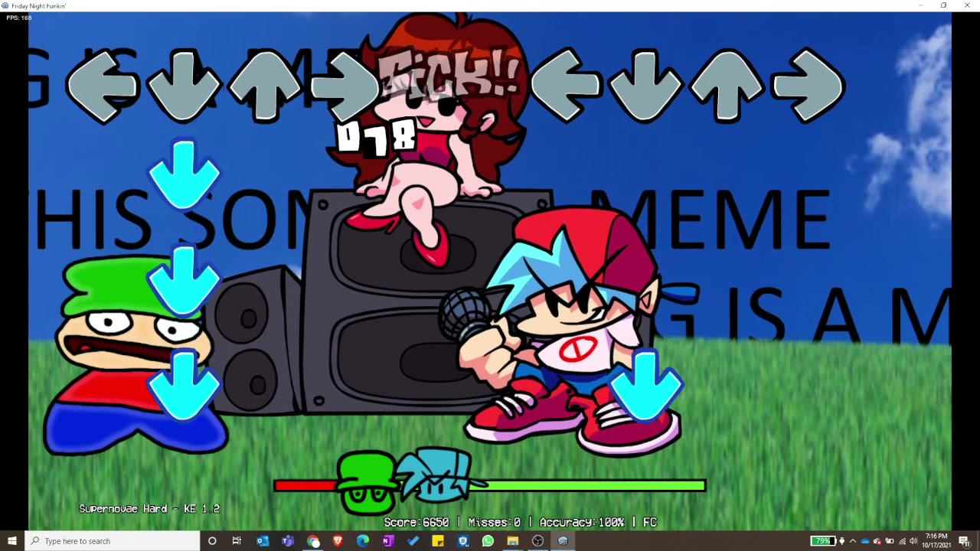Hit the player's right arrow receptor
980x551 pixels.
808,86
